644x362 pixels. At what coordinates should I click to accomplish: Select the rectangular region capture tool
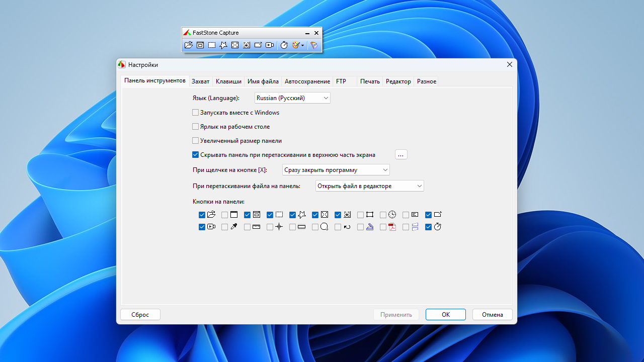(212, 45)
